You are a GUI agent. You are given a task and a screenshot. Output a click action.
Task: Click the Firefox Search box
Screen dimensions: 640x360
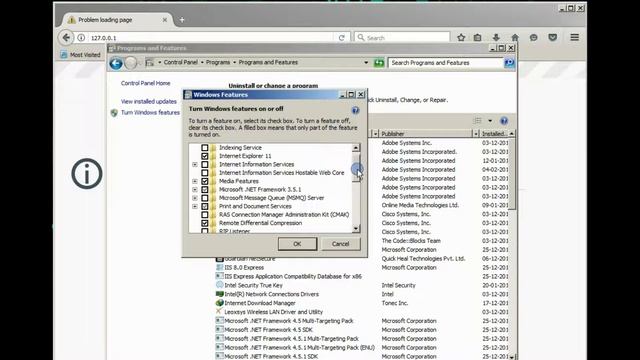pyautogui.click(x=402, y=38)
